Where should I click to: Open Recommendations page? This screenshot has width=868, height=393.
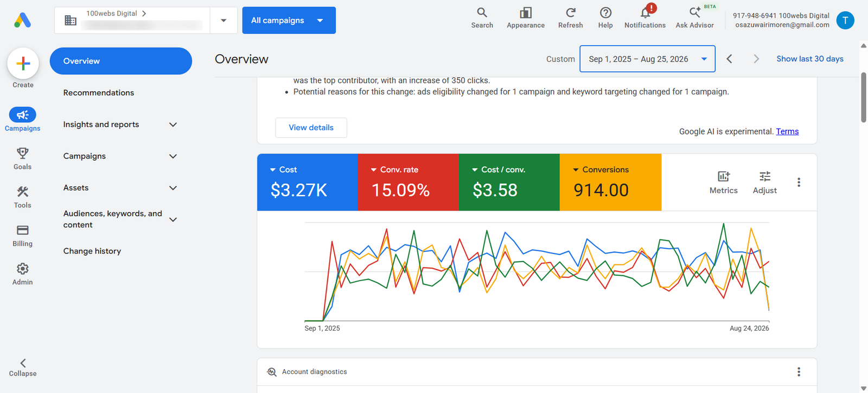pos(99,93)
